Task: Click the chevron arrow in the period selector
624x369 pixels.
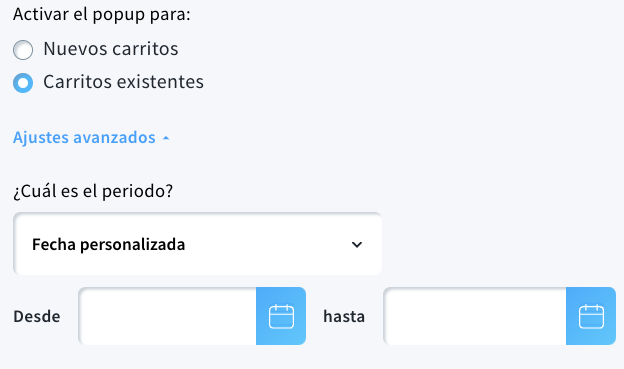Action: (357, 244)
